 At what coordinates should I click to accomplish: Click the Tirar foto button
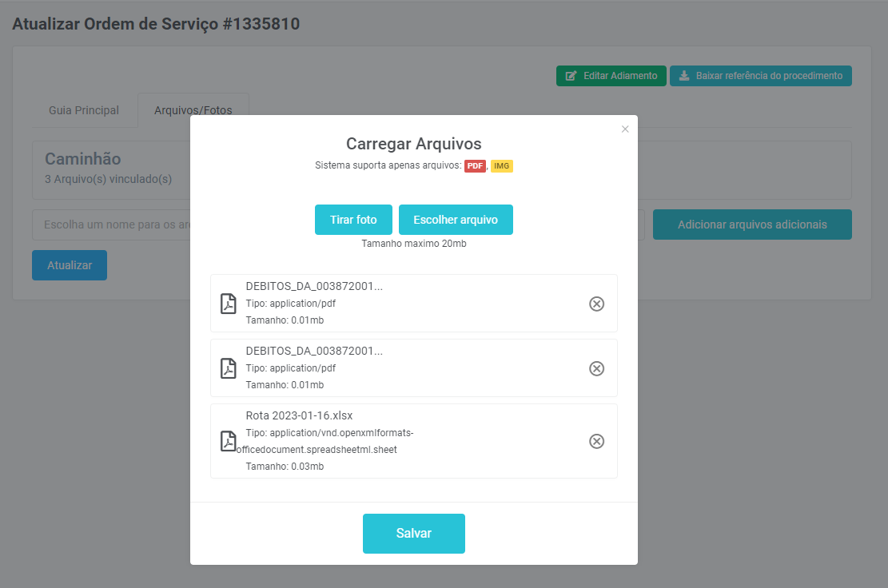353,220
